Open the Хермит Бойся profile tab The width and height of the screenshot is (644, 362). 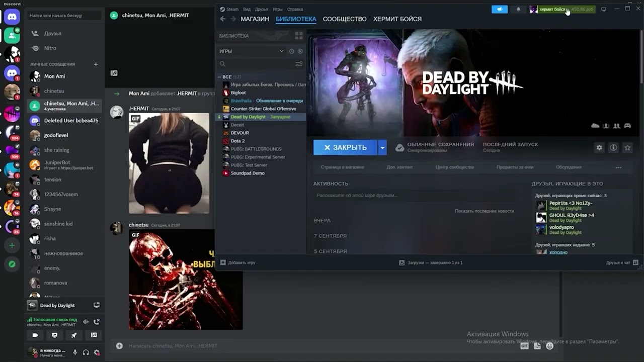click(x=397, y=19)
